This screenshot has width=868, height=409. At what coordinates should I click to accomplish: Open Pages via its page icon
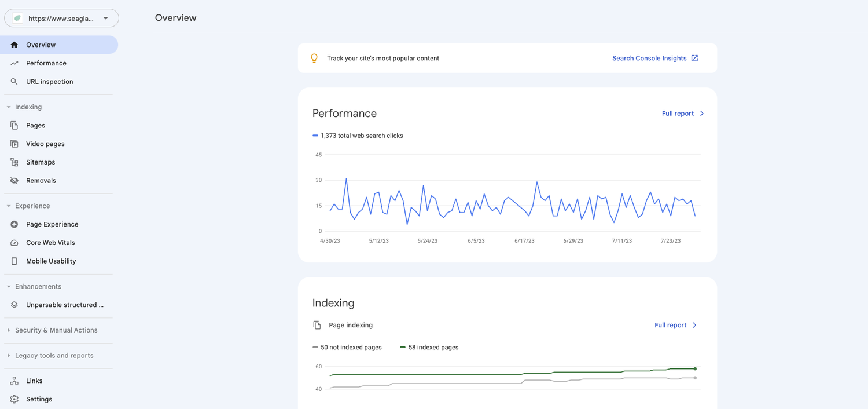click(x=13, y=125)
